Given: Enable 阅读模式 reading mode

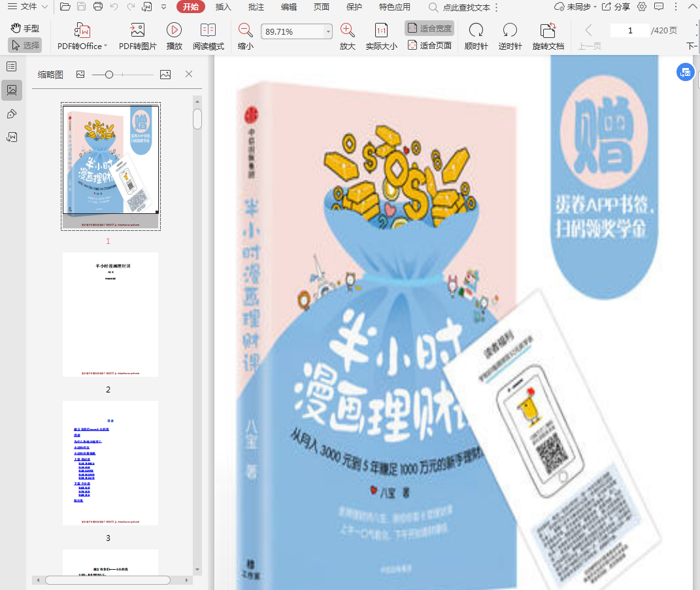Looking at the screenshot, I should tap(208, 37).
